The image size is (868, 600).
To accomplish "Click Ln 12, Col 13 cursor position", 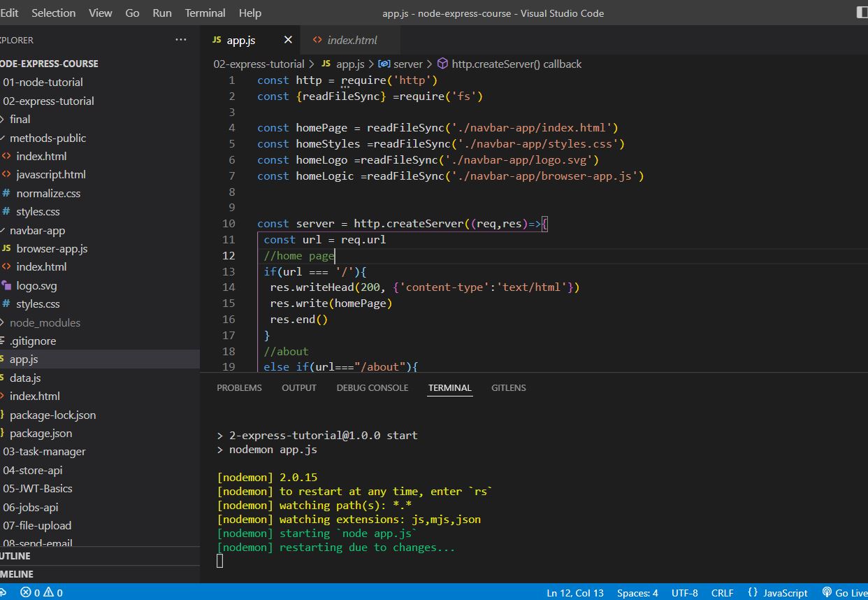I will (574, 592).
